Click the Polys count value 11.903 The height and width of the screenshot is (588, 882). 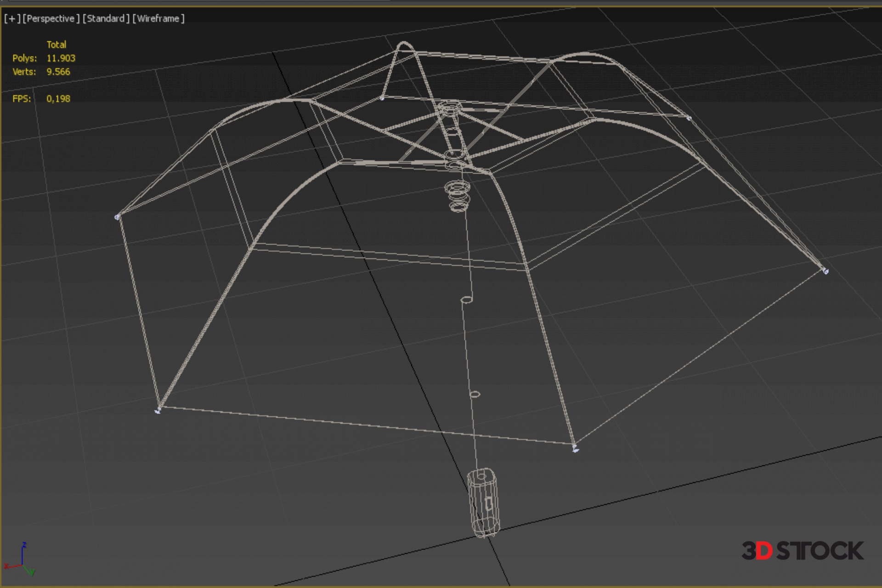click(x=61, y=58)
